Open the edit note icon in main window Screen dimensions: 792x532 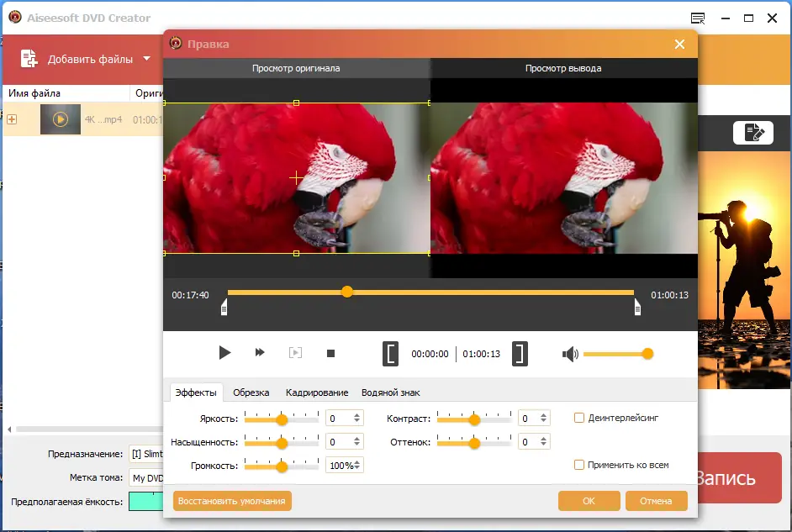pyautogui.click(x=753, y=133)
